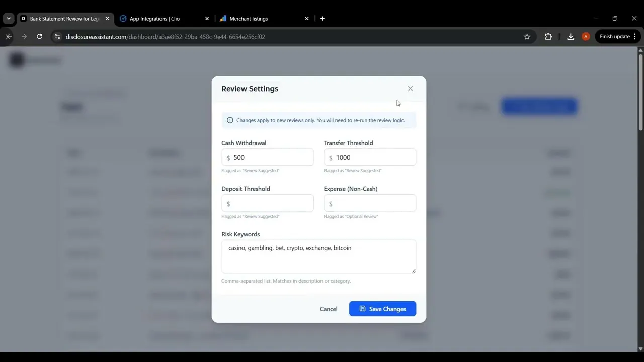Click the 'Flagged as "Optional Review"' hint

[x=351, y=217]
